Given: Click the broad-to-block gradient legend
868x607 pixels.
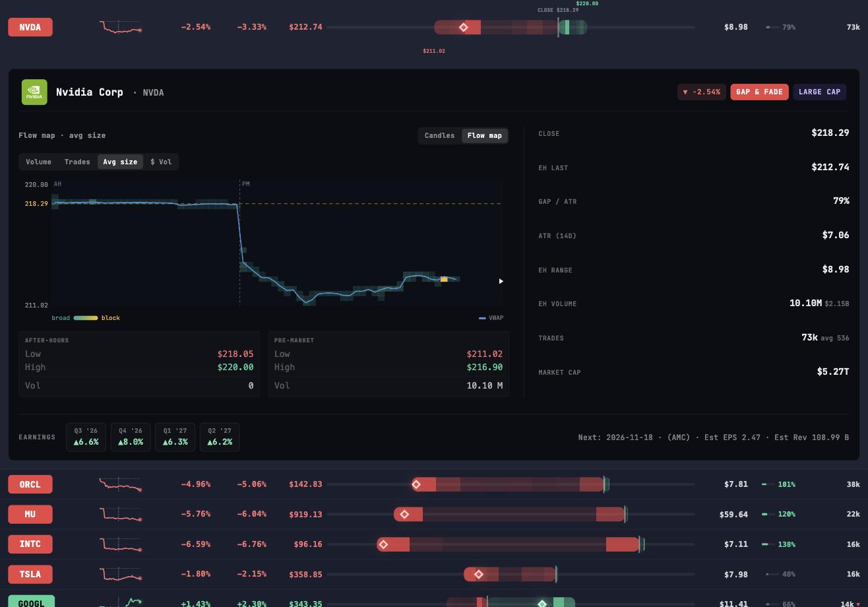Looking at the screenshot, I should pos(85,318).
